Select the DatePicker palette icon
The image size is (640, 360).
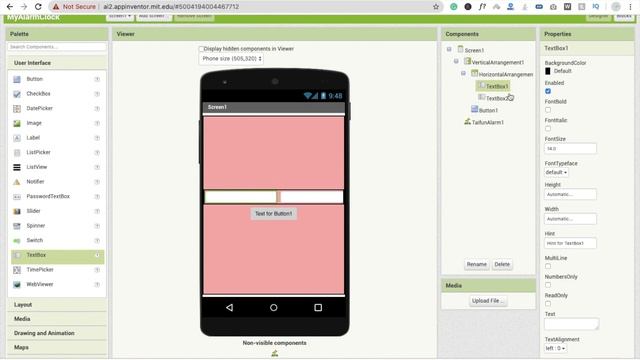17,109
